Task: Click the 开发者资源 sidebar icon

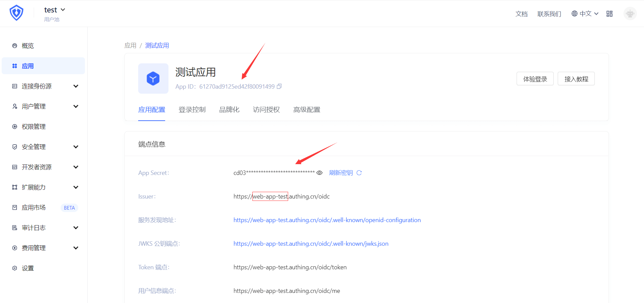Action: pyautogui.click(x=14, y=167)
